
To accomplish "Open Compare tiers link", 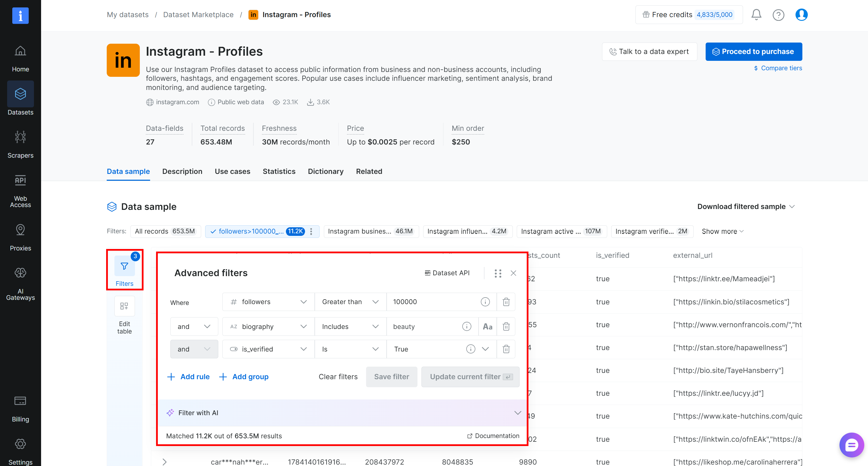I will (x=778, y=68).
